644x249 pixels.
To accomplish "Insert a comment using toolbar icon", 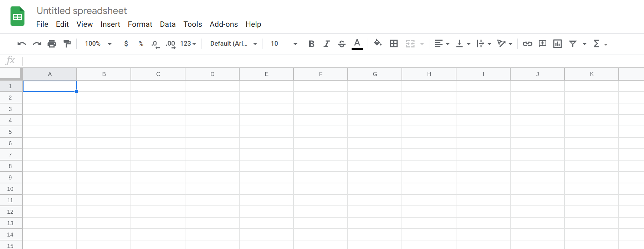I will pos(542,44).
